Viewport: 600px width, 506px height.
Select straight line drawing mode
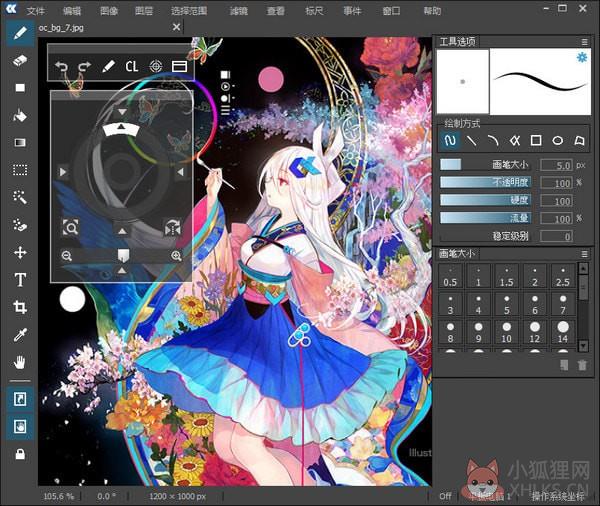[471, 140]
